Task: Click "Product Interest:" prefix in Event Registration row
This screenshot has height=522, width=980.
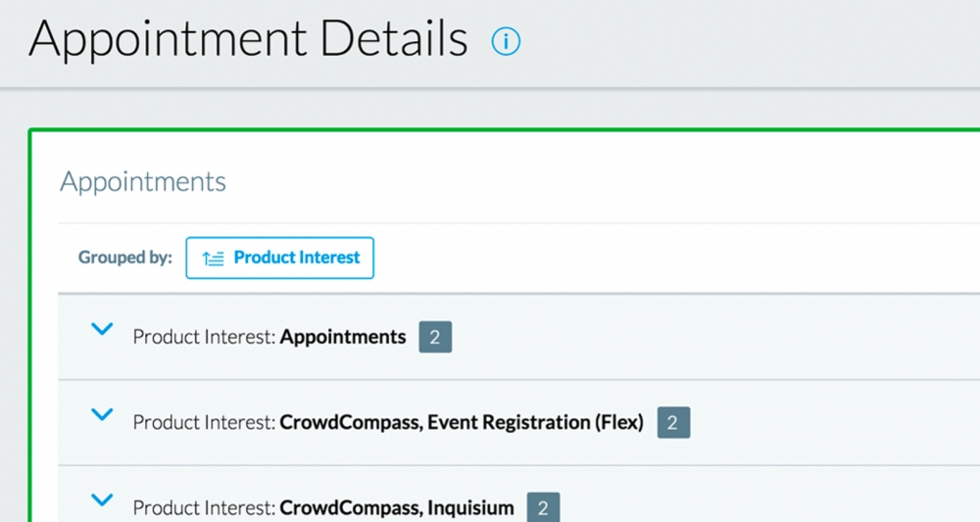Action: pos(204,423)
